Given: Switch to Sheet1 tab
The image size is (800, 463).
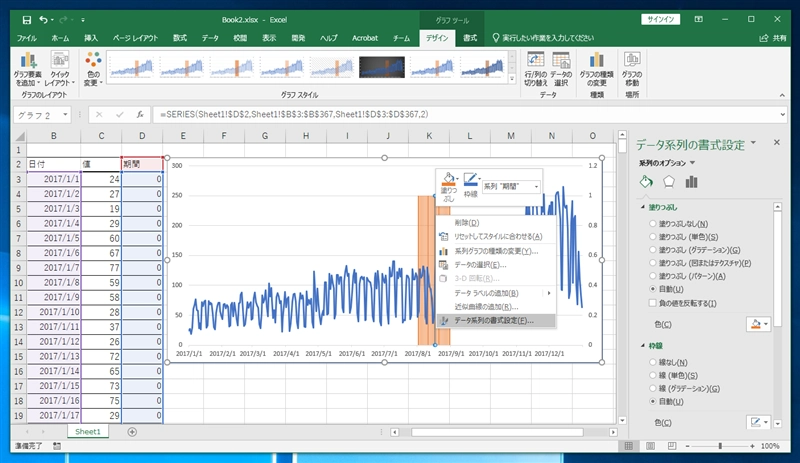Looking at the screenshot, I should tap(88, 432).
